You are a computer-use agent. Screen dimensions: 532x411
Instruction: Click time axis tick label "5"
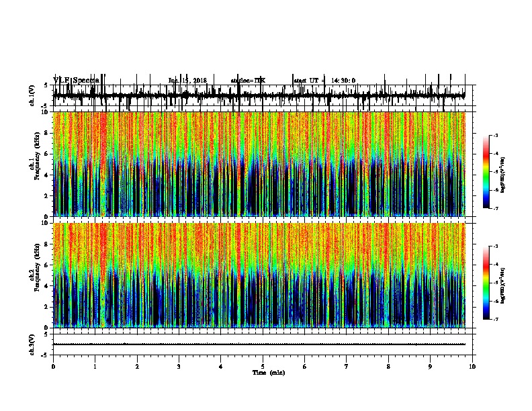coord(263,367)
